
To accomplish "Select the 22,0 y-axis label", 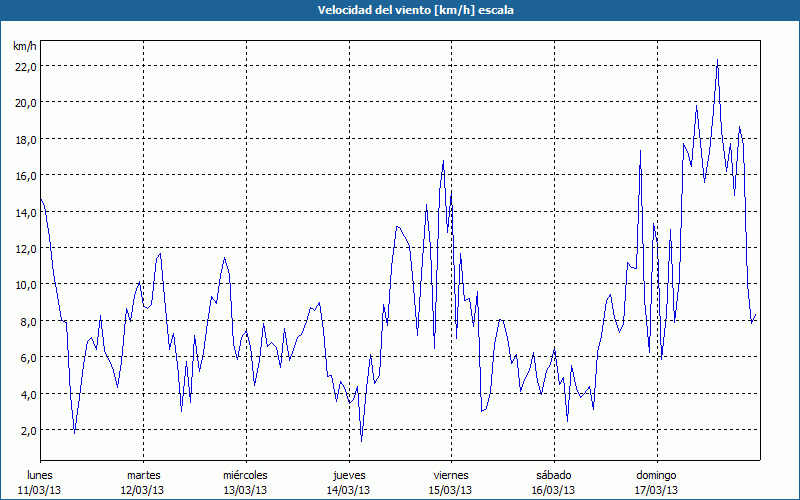I will (x=25, y=66).
